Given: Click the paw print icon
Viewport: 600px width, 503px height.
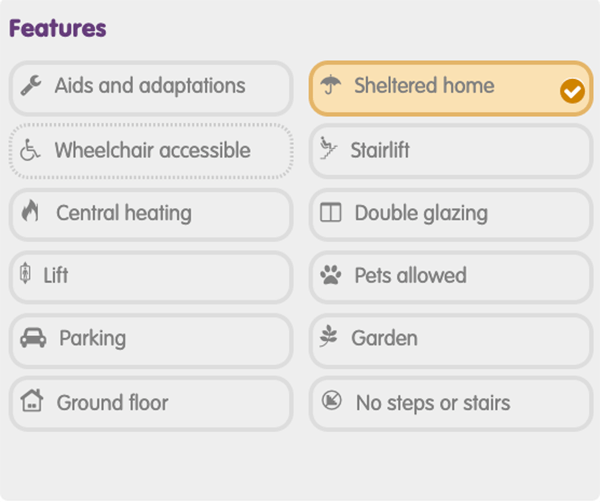Looking at the screenshot, I should 331,275.
